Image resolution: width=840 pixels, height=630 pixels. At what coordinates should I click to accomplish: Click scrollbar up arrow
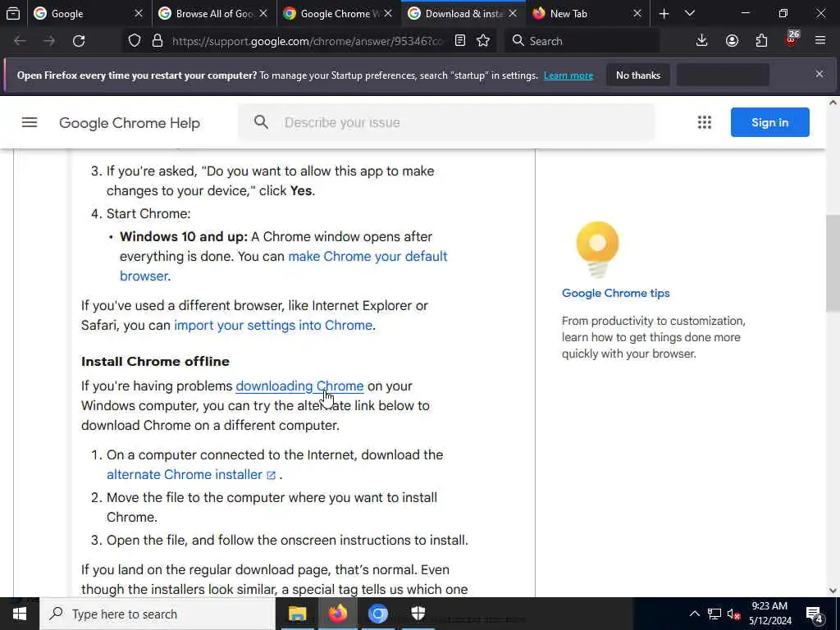[x=833, y=103]
